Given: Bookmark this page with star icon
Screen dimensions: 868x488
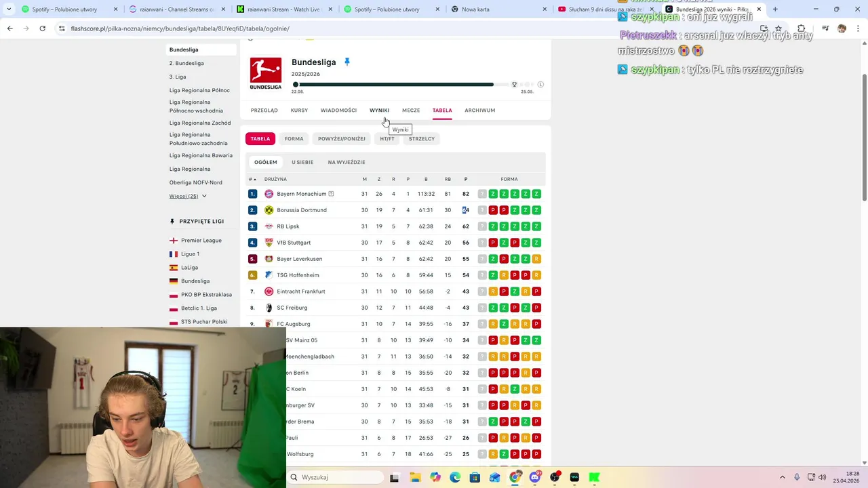Looking at the screenshot, I should coord(778,28).
